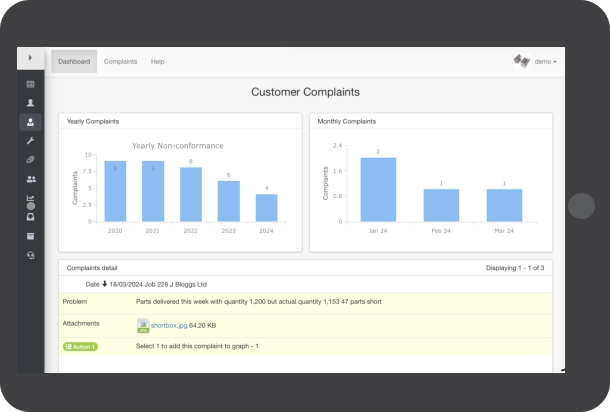Viewport: 610px width, 412px height.
Task: Open the archive box icon in sidebar
Action: point(30,236)
